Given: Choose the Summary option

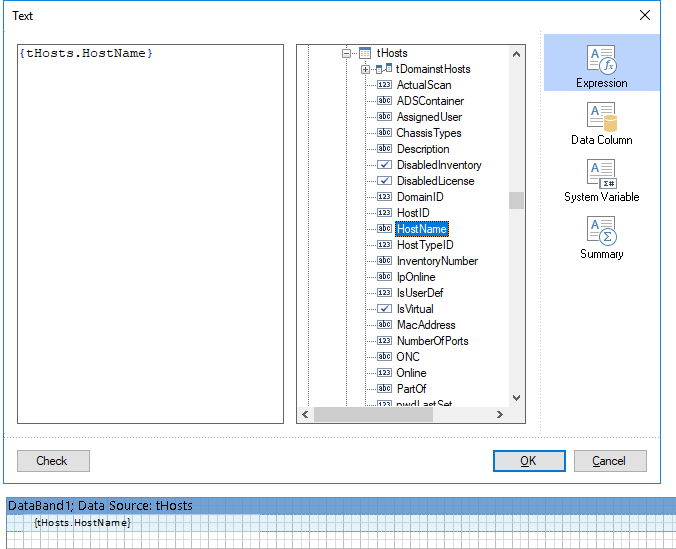Looking at the screenshot, I should click(x=601, y=237).
